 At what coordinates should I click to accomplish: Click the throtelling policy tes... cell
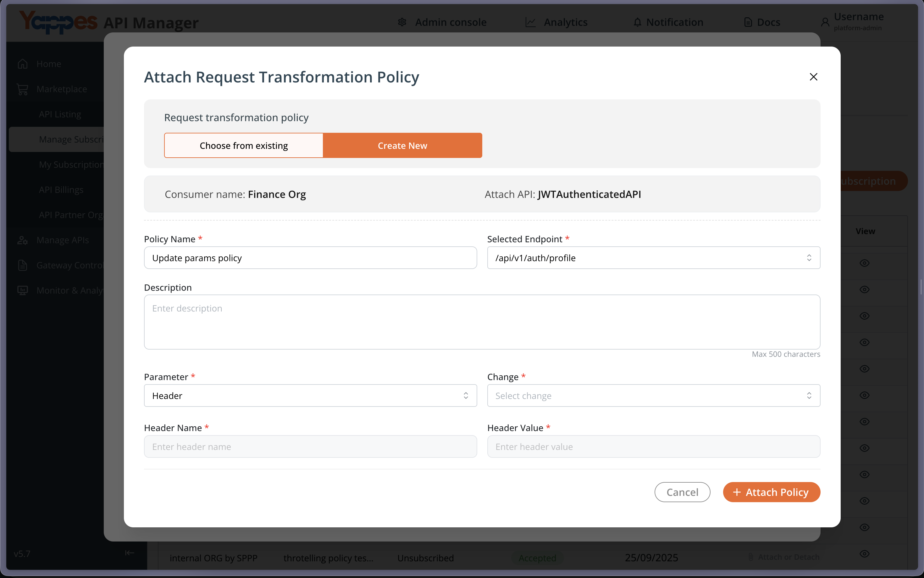coord(328,558)
